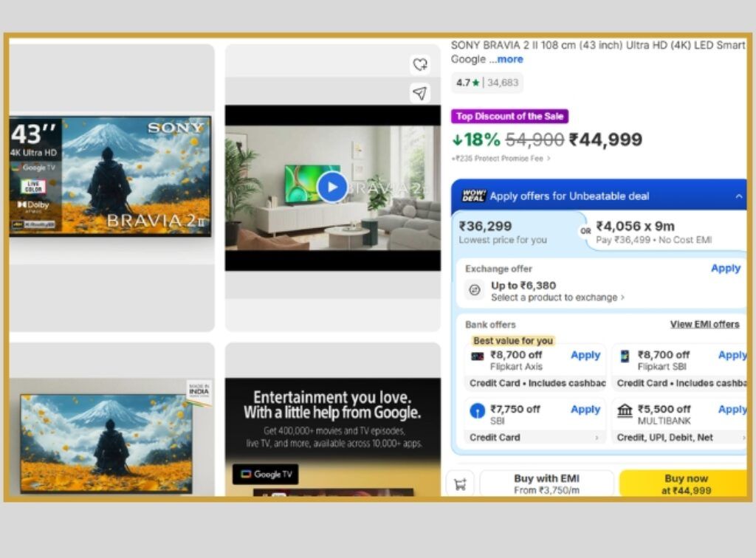Click Pay ₹36,499 No Cost EMI text
The height and width of the screenshot is (558, 756).
coord(654,240)
